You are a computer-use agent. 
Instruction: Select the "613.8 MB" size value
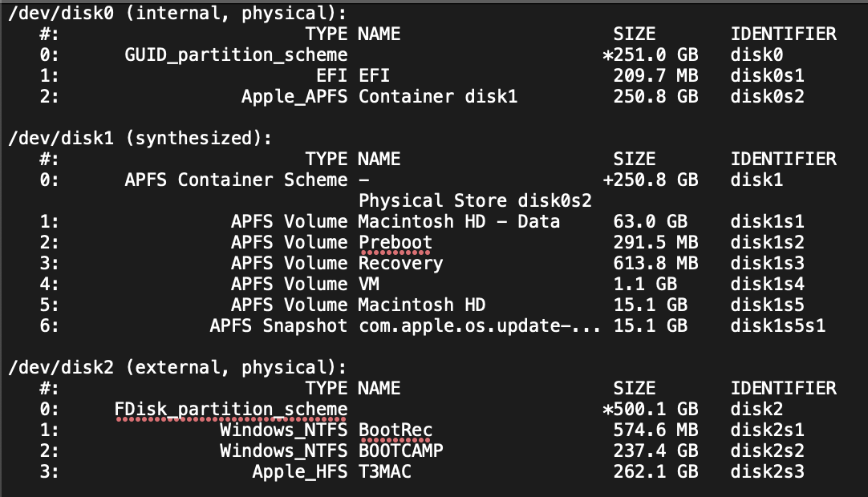[655, 264]
